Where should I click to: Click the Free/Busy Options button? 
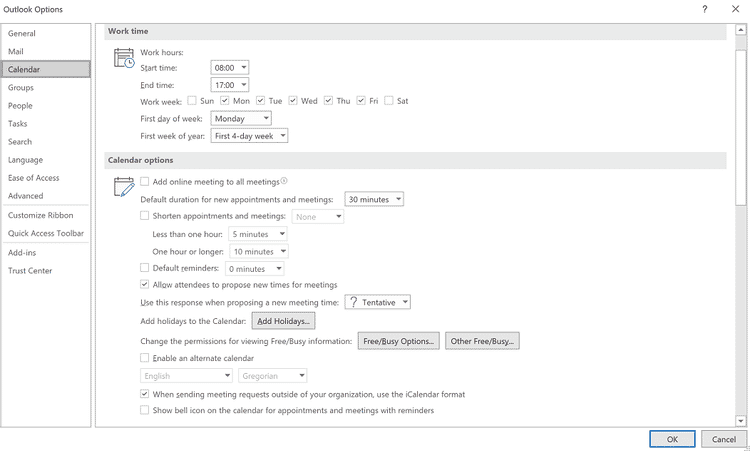[398, 341]
